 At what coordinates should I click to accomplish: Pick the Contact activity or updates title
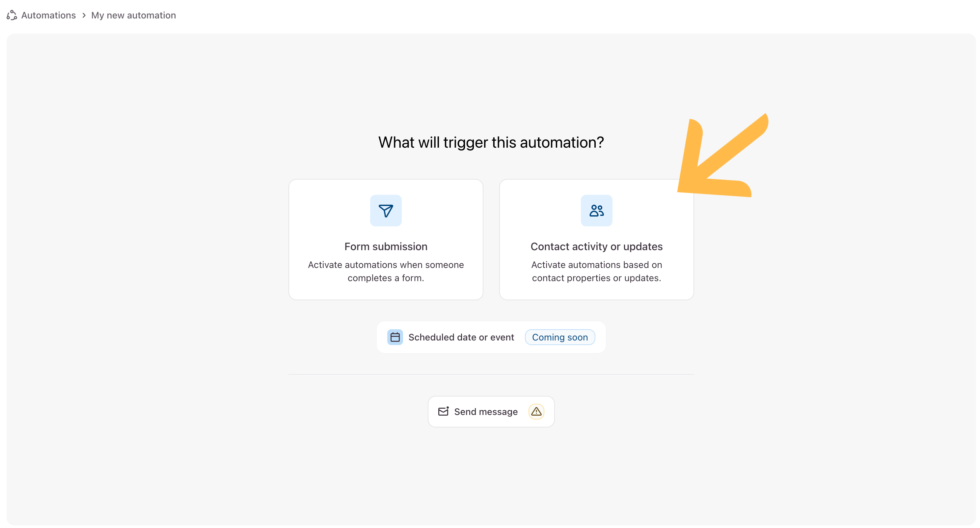(x=596, y=246)
